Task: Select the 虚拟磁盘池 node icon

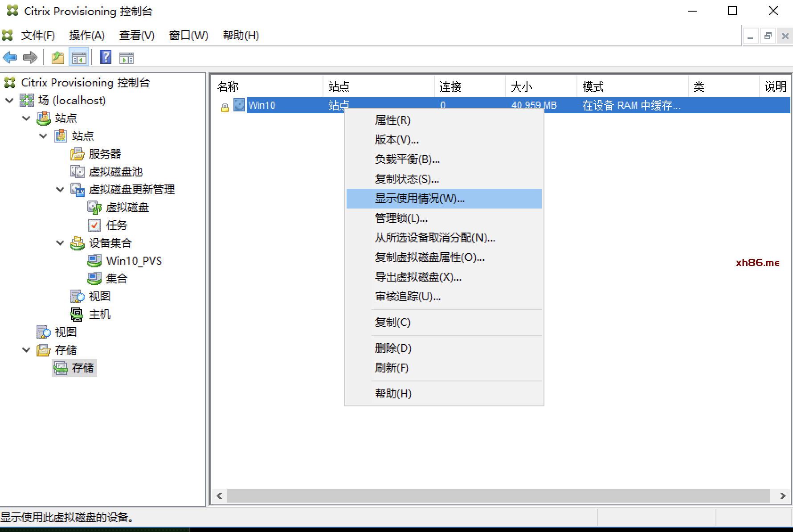Action: [x=77, y=172]
